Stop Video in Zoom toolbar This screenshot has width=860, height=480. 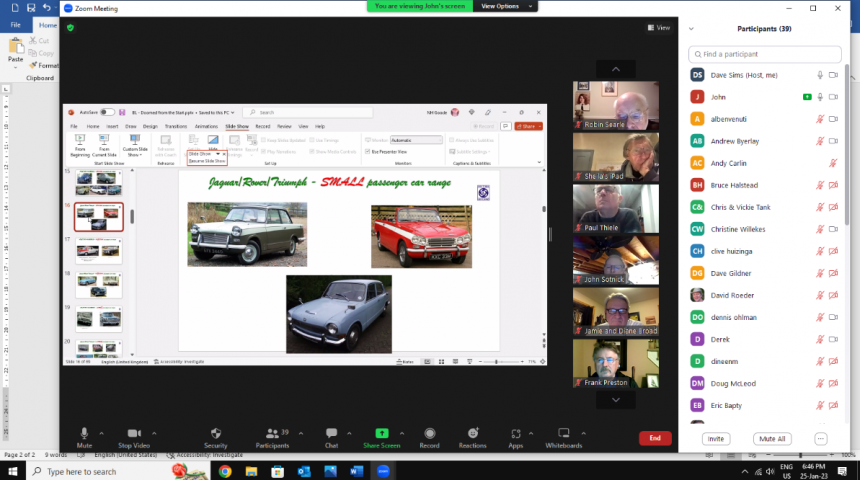[134, 438]
